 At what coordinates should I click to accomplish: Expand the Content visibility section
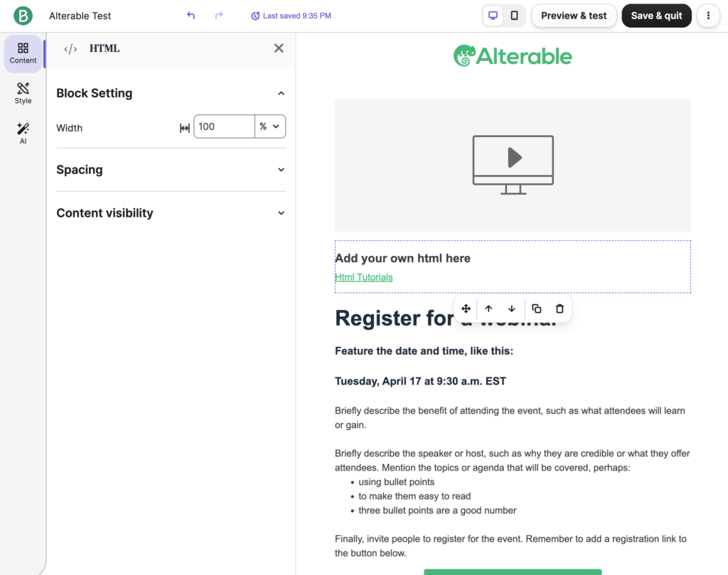[281, 213]
